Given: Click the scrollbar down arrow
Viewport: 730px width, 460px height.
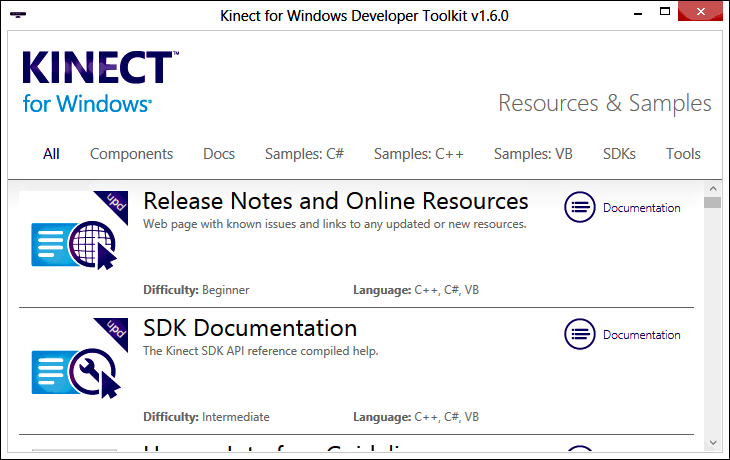Looking at the screenshot, I should coord(713,443).
